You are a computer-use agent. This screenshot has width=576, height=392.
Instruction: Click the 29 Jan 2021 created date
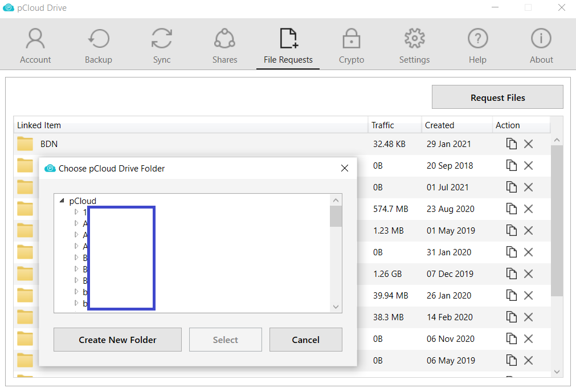click(448, 144)
